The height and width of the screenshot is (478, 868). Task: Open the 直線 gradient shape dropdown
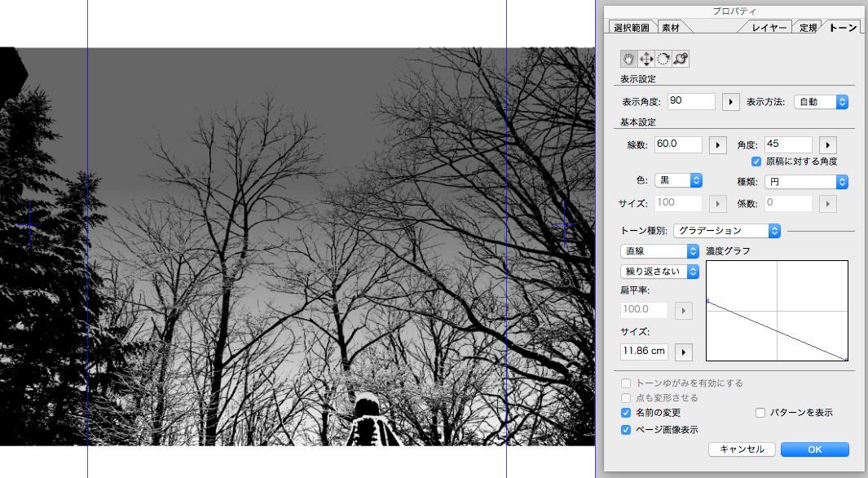point(659,251)
